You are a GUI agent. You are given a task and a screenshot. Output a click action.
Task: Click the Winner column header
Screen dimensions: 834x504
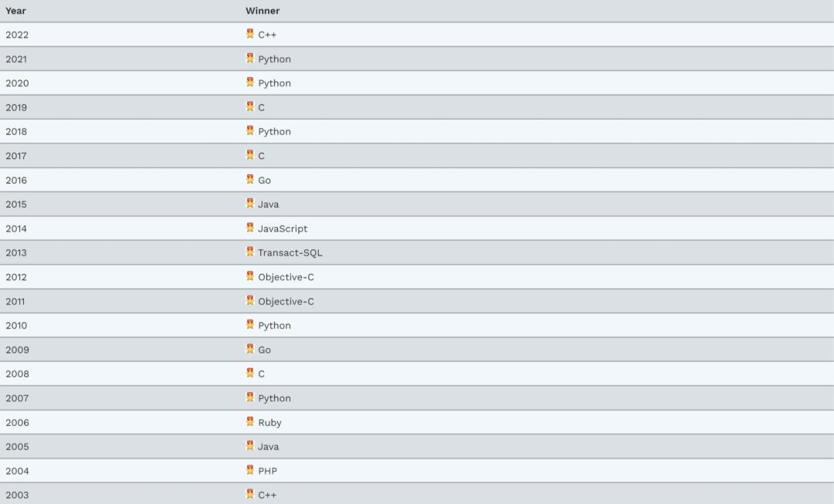tap(263, 11)
